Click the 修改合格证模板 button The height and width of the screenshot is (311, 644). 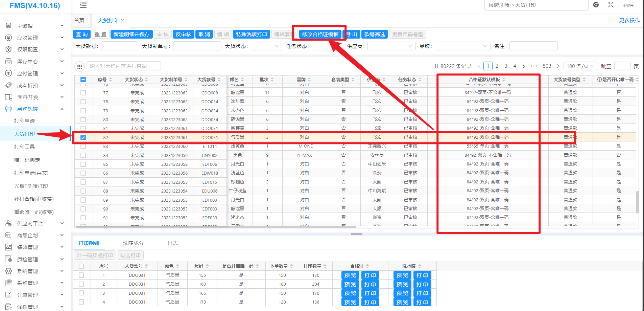coord(320,35)
